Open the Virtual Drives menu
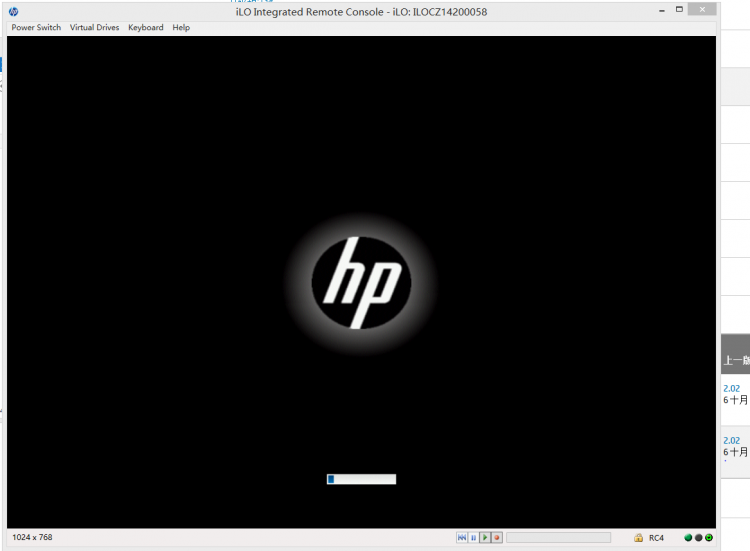Viewport: 750px width, 551px height. point(94,28)
